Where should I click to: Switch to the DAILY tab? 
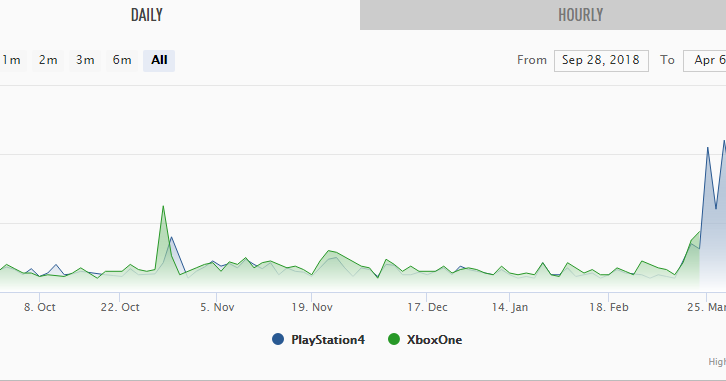(146, 15)
